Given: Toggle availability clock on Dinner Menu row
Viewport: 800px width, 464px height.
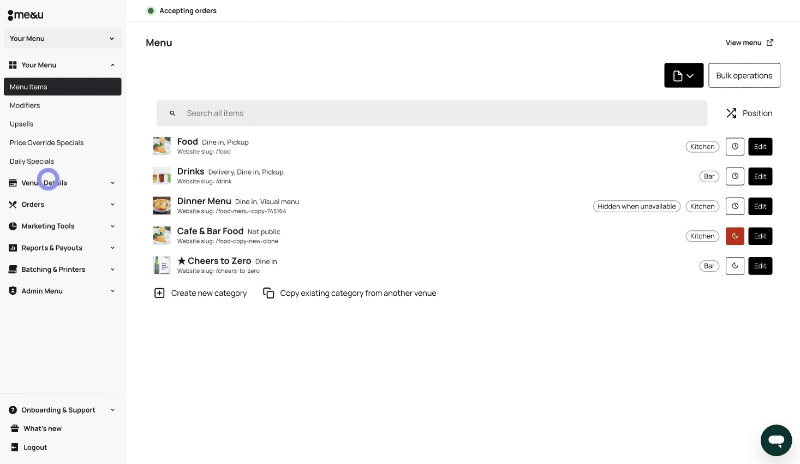Looking at the screenshot, I should [x=735, y=206].
